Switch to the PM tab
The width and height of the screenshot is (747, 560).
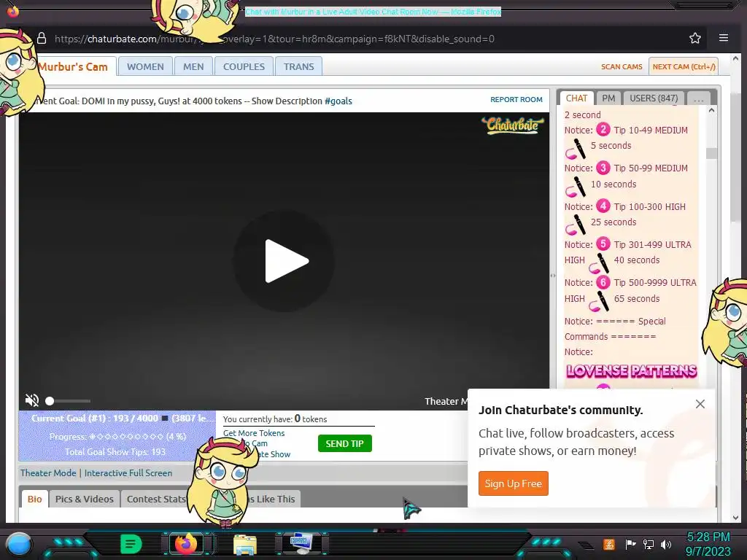(608, 98)
